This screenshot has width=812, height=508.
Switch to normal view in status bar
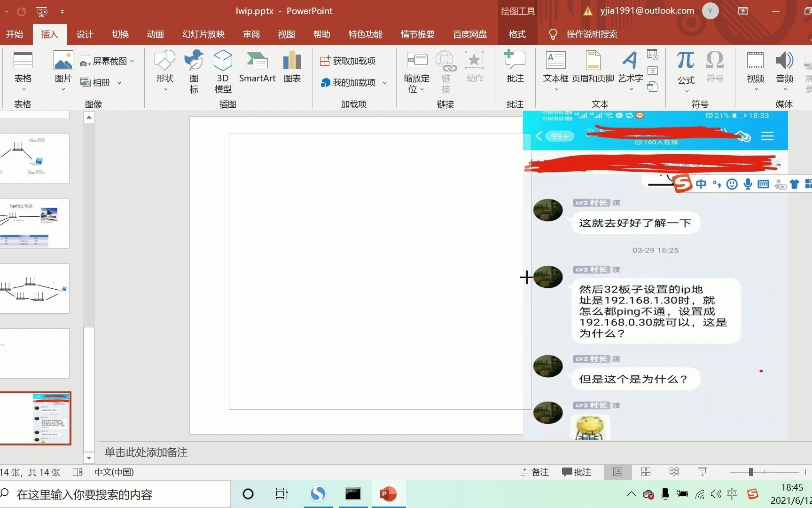(617, 472)
